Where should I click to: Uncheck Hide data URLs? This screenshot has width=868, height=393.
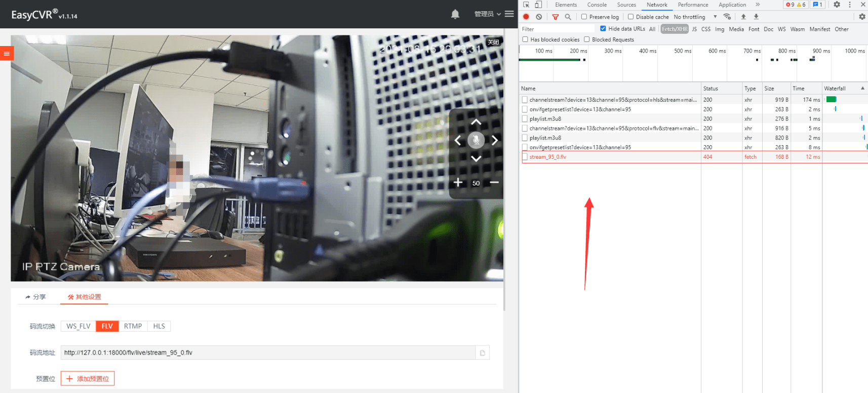(603, 29)
